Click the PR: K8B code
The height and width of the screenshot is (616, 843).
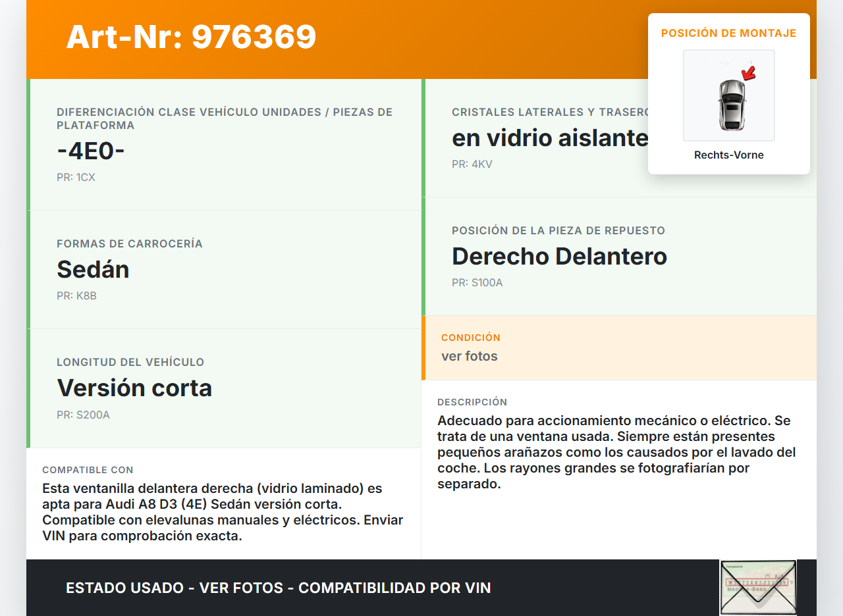[x=76, y=295]
